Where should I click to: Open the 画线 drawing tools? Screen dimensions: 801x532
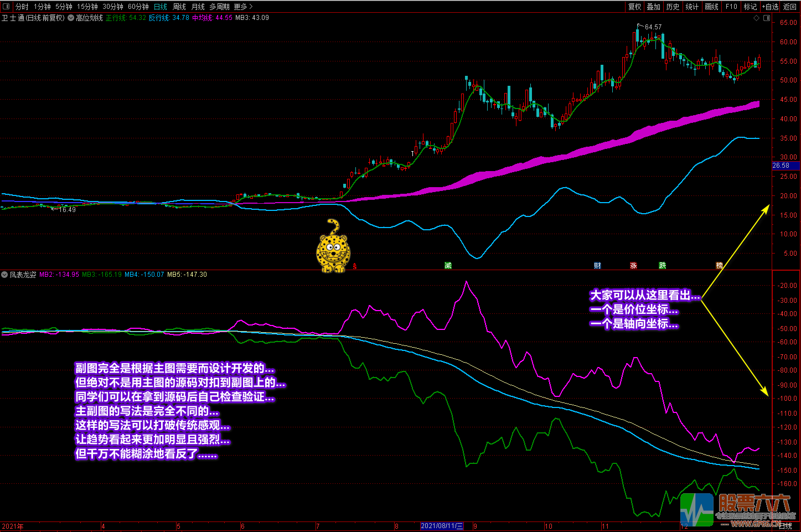pos(711,7)
